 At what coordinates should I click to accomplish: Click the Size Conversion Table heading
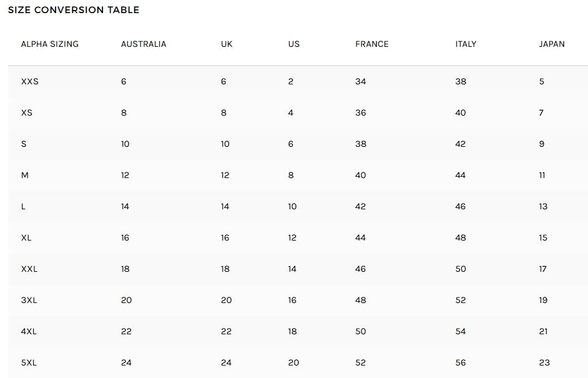(x=74, y=10)
